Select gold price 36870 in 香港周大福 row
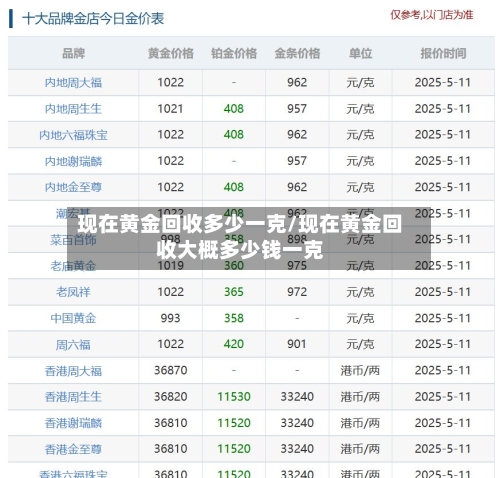The height and width of the screenshot is (478, 500). 170,370
